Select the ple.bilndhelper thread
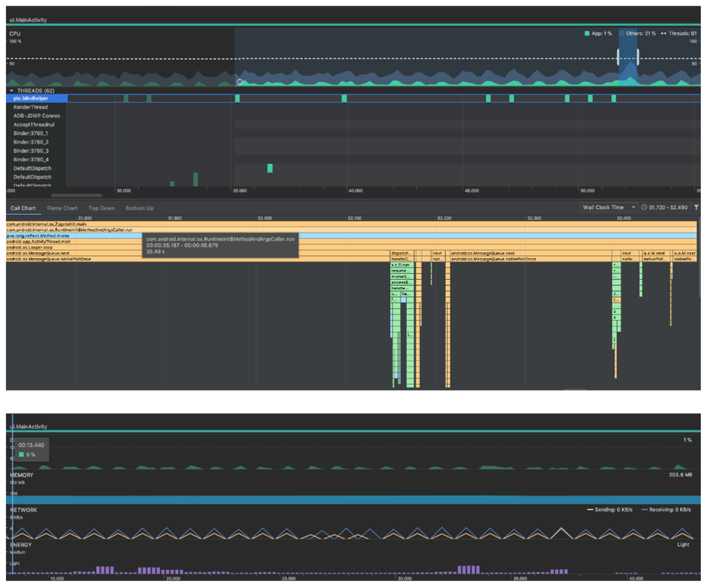The height and width of the screenshot is (588, 709). pyautogui.click(x=30, y=98)
